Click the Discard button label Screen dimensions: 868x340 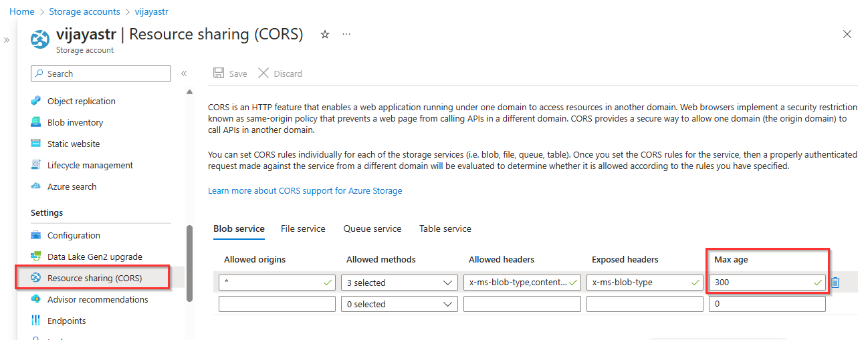[288, 73]
